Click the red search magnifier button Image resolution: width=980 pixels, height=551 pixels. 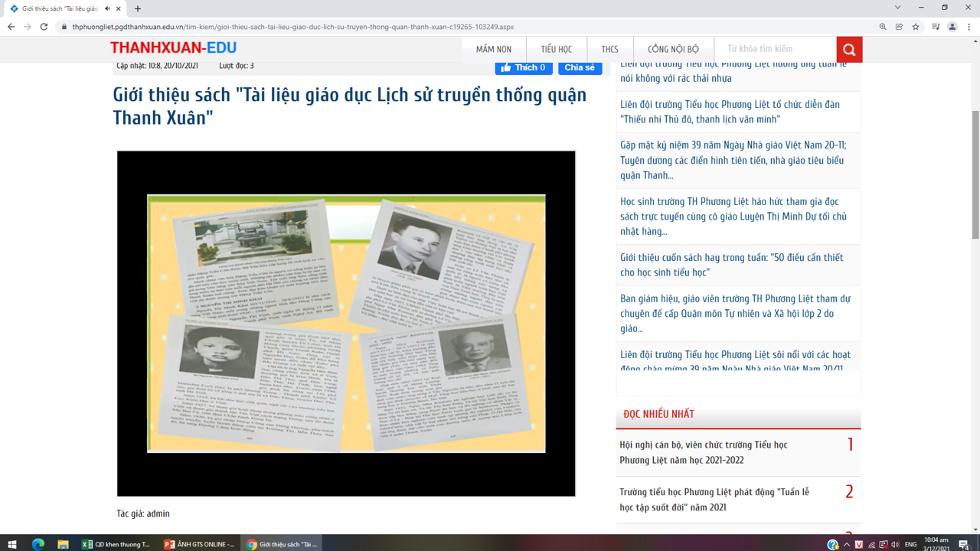[x=849, y=50]
